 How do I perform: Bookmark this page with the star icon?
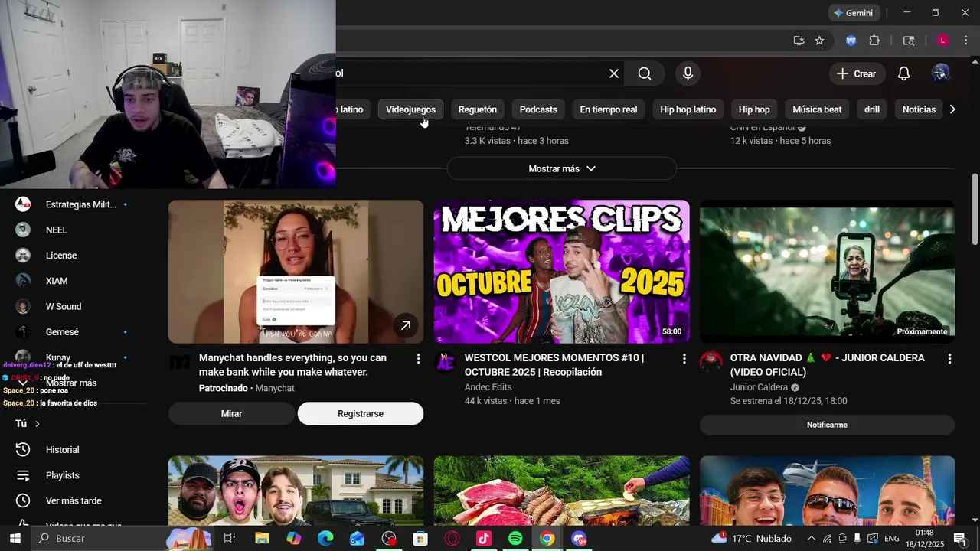[819, 41]
